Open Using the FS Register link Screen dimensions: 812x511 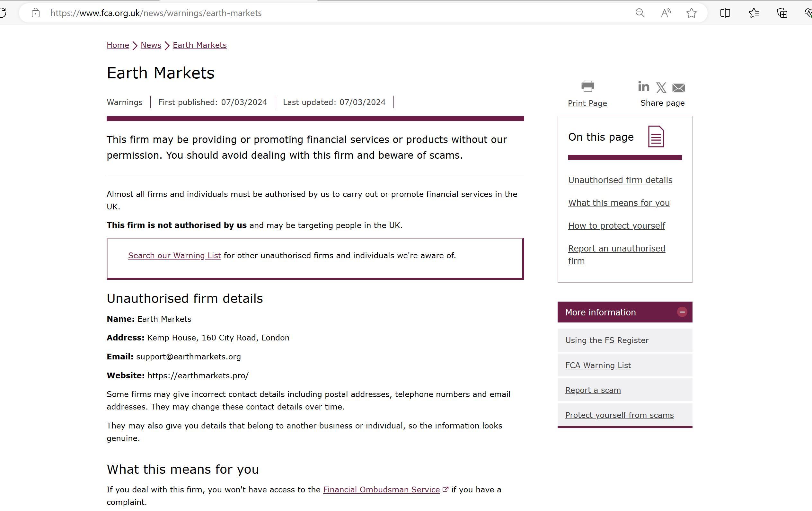coord(607,340)
